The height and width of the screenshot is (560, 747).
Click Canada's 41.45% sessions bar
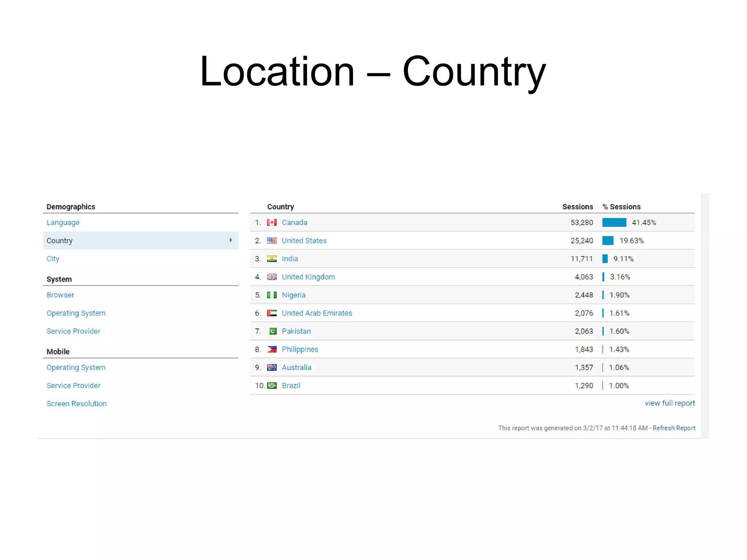pos(614,223)
